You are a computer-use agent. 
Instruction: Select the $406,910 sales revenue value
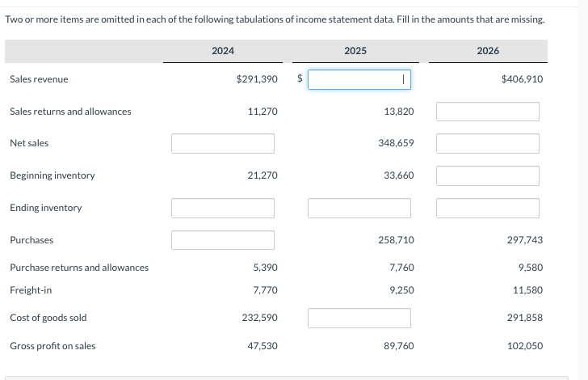click(522, 79)
